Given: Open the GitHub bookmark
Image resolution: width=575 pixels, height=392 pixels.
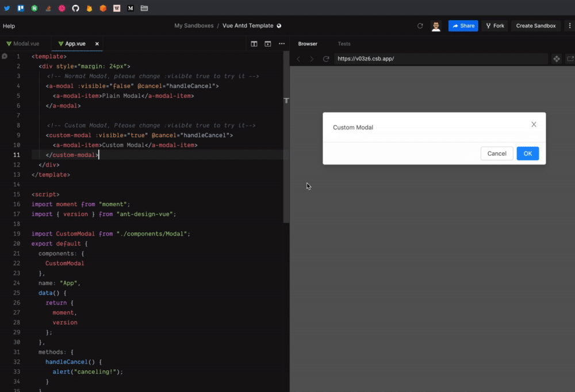Looking at the screenshot, I should 75,9.
